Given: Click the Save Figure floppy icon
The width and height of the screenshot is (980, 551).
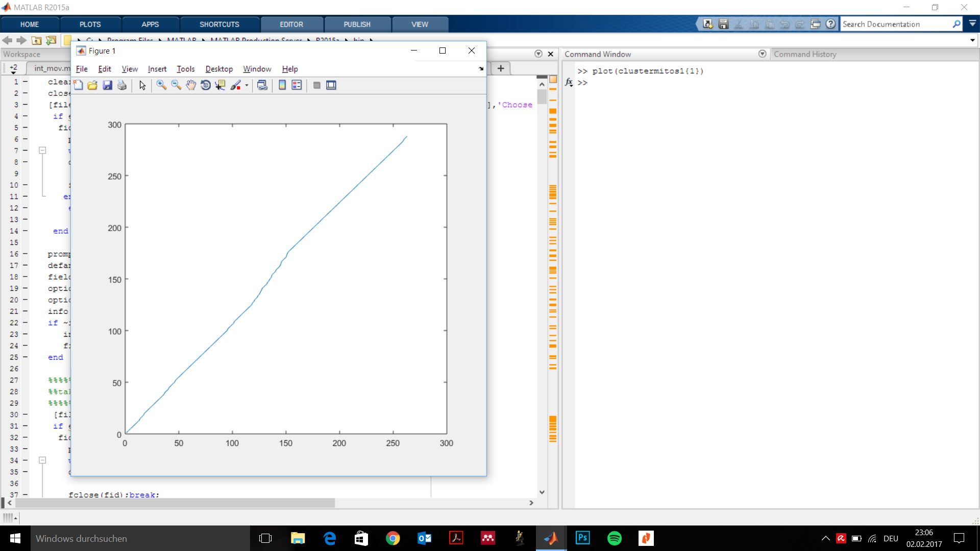Looking at the screenshot, I should [x=107, y=85].
